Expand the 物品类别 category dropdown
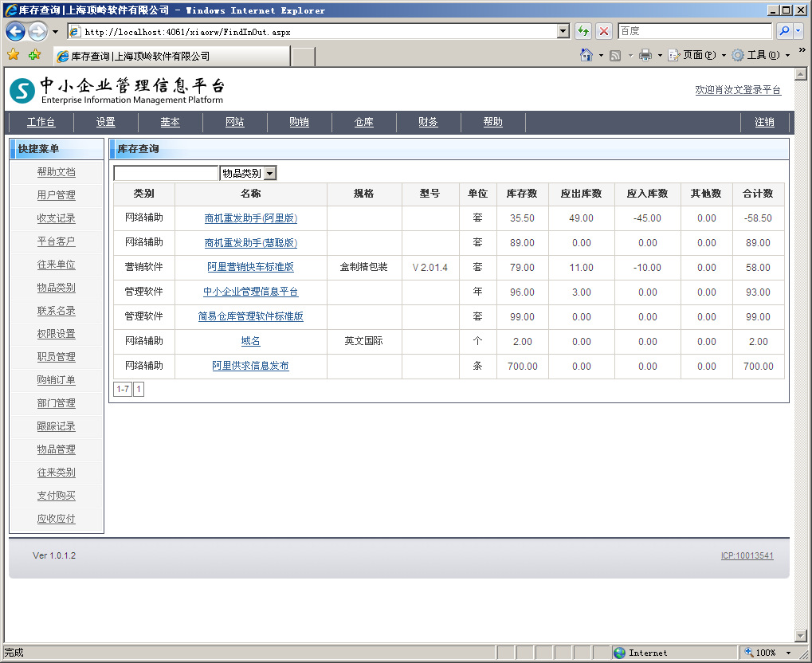The width and height of the screenshot is (812, 663). (x=270, y=173)
